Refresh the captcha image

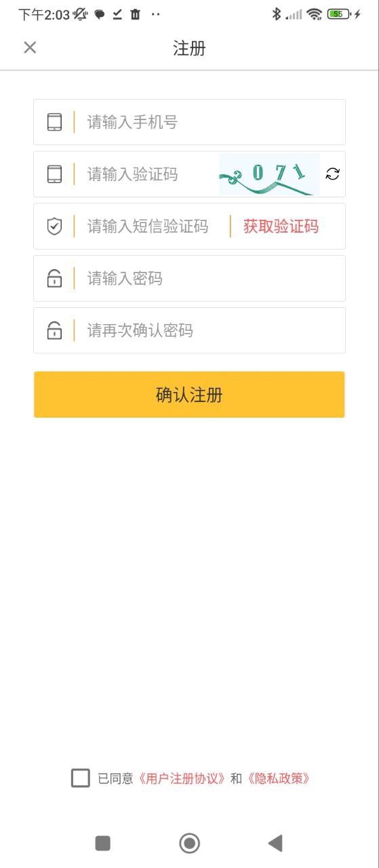pos(332,174)
